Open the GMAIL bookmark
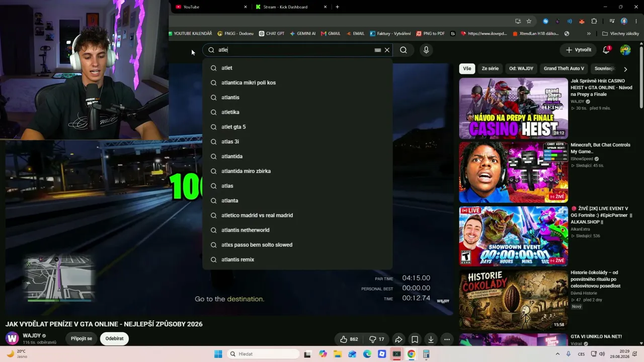644x362 pixels. [x=331, y=34]
